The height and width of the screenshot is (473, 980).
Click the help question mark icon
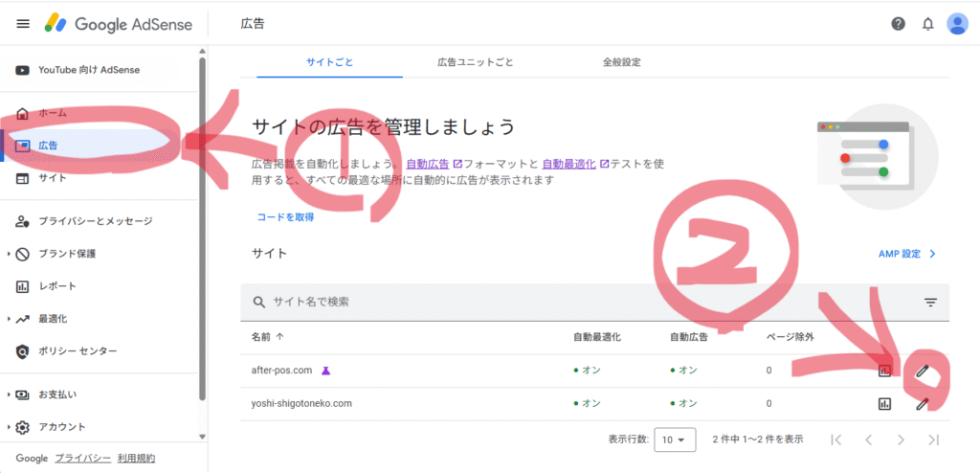pyautogui.click(x=898, y=24)
